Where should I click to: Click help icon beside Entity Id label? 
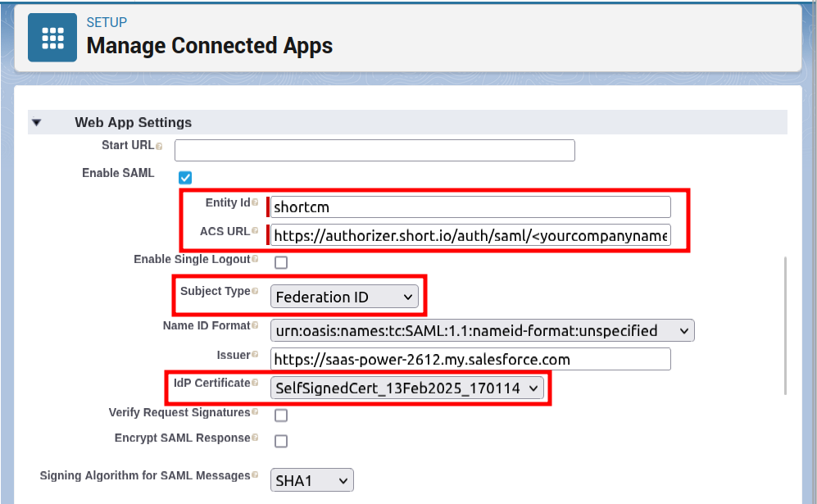pos(255,202)
